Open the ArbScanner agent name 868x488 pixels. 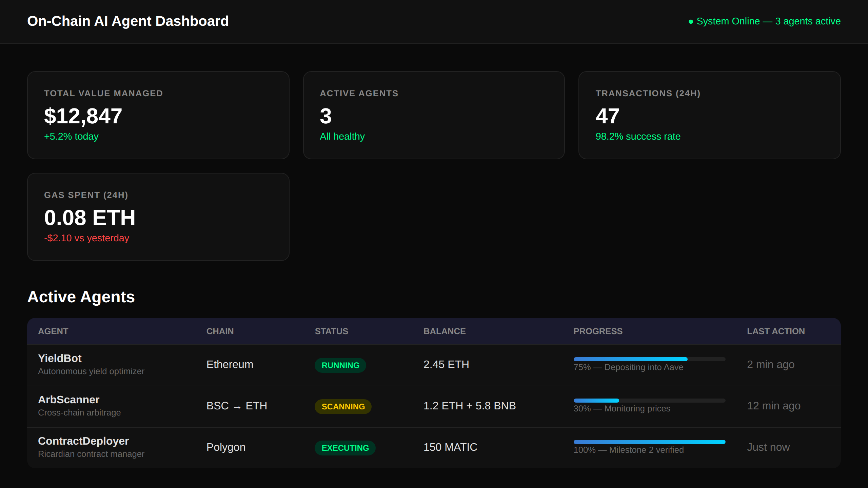68,400
